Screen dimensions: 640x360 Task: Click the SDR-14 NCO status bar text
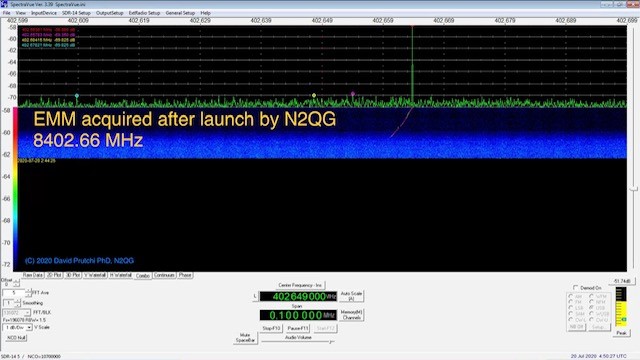coord(31,356)
